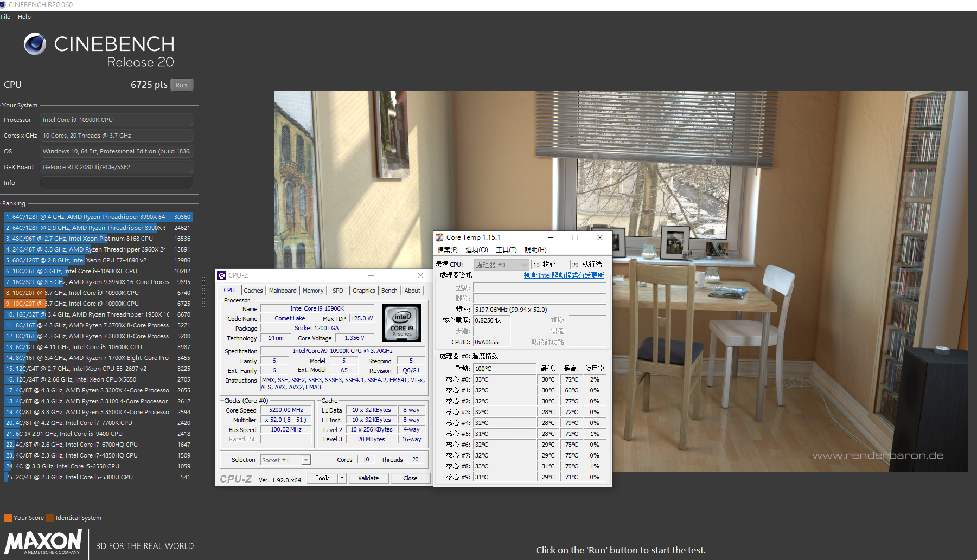977x560 pixels.
Task: Click the Intel driver update check link
Action: tap(564, 275)
